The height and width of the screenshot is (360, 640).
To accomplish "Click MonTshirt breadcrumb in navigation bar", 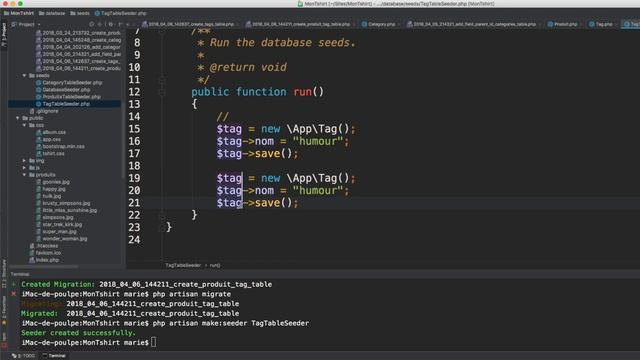I will [19, 13].
